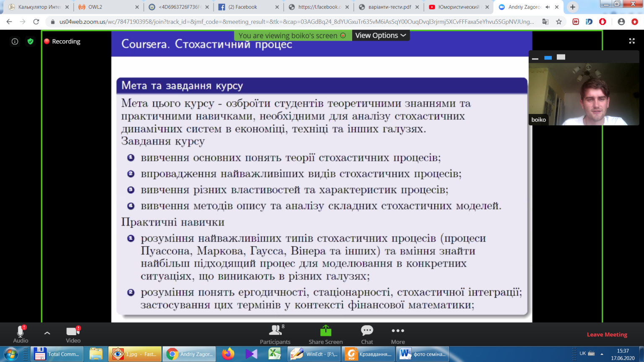644x362 pixels.
Task: Expand audio settings arrow next to Audio
Action: (x=47, y=333)
